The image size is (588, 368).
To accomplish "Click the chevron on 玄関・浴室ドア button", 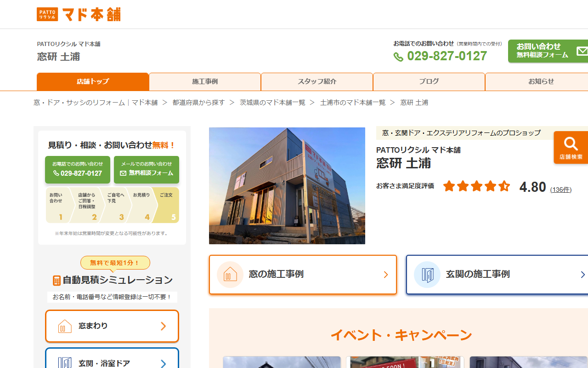I will tap(163, 363).
